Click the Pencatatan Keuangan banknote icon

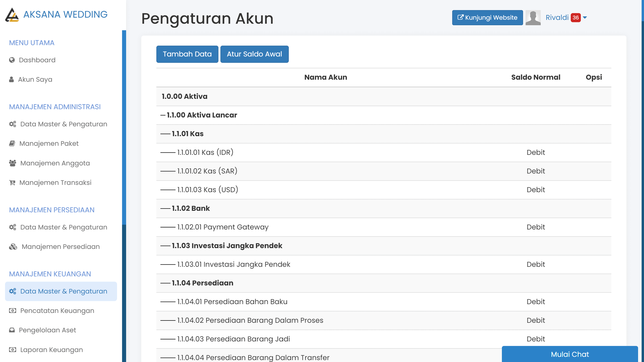[x=12, y=310]
